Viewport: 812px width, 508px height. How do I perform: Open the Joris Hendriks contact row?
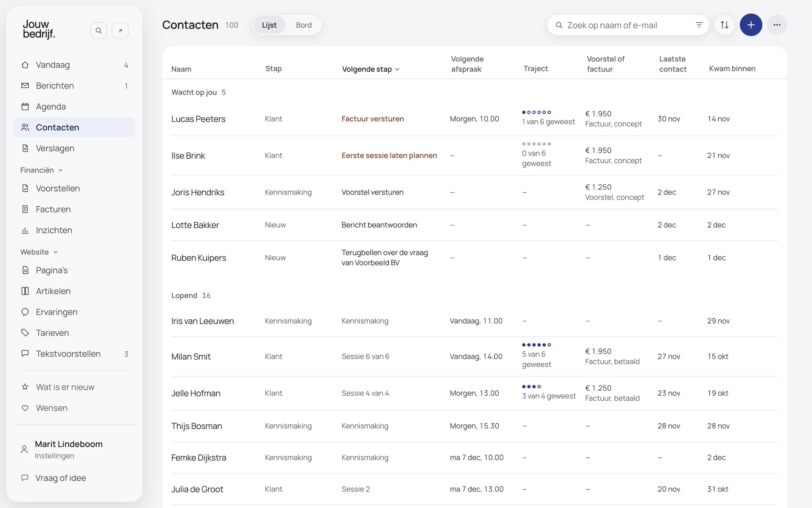(474, 192)
